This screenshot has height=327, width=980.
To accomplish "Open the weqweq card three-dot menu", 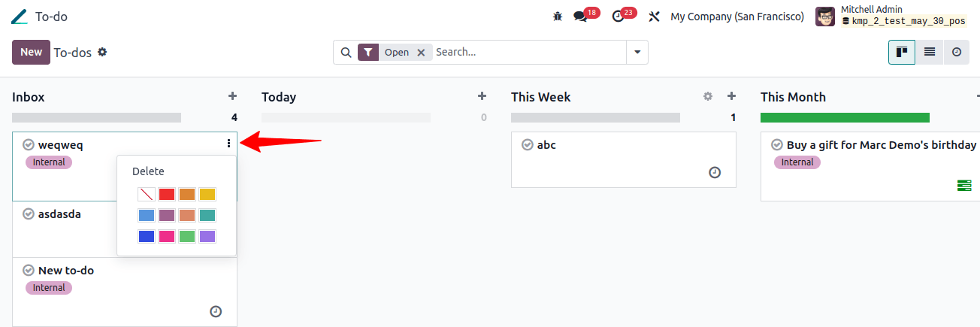I will coord(228,144).
